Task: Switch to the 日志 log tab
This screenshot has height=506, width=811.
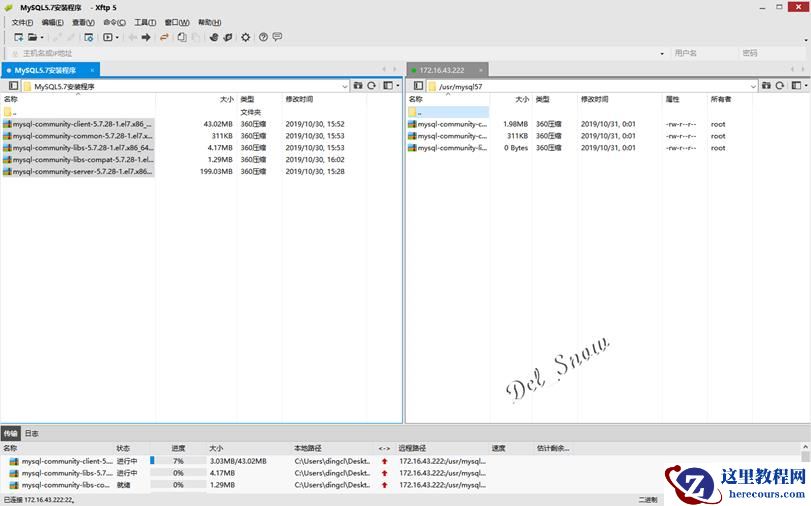Action: [x=32, y=434]
